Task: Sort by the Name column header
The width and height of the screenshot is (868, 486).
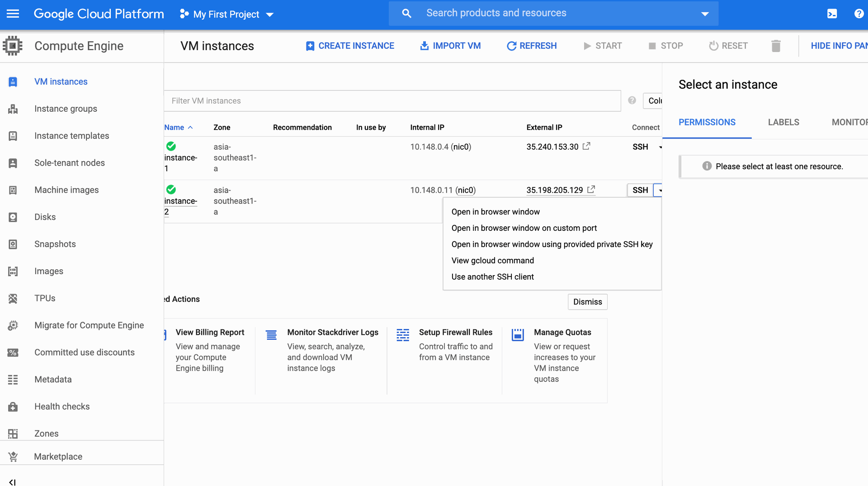Action: click(179, 128)
